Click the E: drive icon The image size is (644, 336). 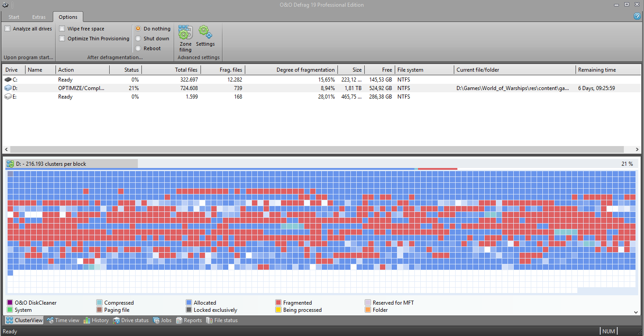point(8,97)
